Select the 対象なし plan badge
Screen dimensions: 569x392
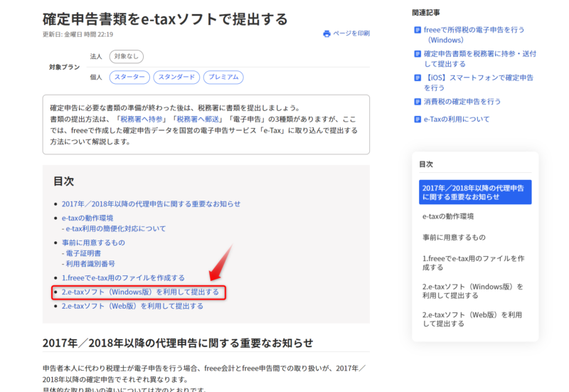pos(127,56)
